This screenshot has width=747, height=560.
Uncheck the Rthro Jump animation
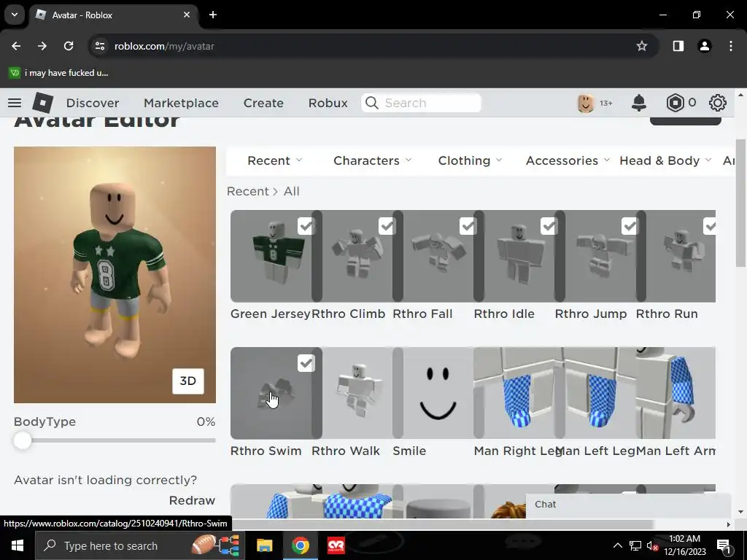630,226
